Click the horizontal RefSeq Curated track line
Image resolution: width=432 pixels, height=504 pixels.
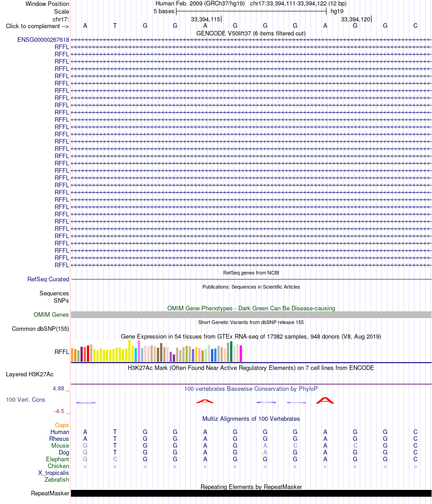tap(251, 279)
